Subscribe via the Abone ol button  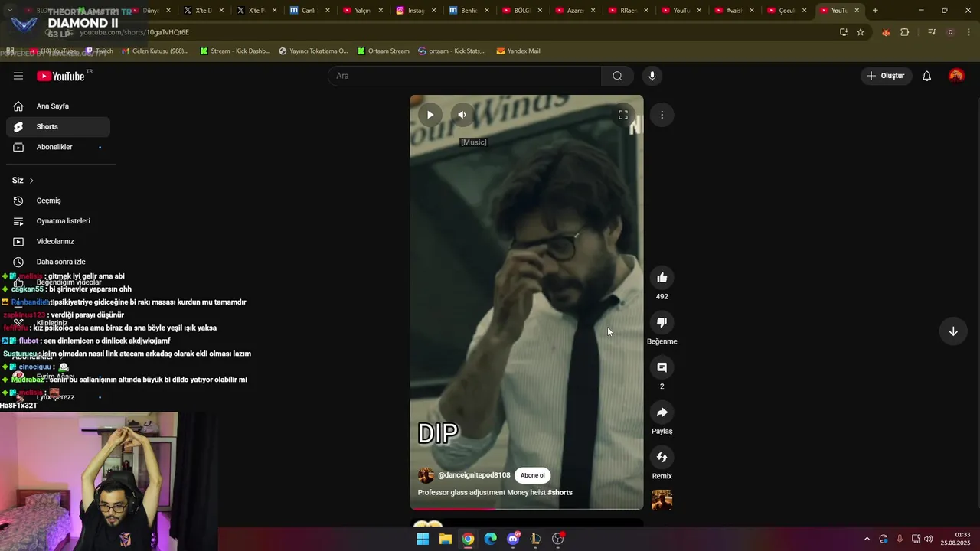pyautogui.click(x=532, y=475)
